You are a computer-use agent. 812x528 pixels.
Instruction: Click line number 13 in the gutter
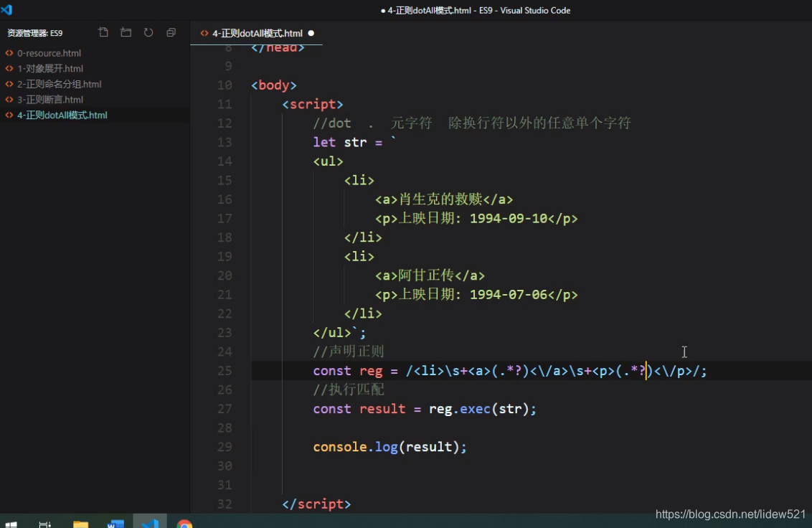click(225, 143)
